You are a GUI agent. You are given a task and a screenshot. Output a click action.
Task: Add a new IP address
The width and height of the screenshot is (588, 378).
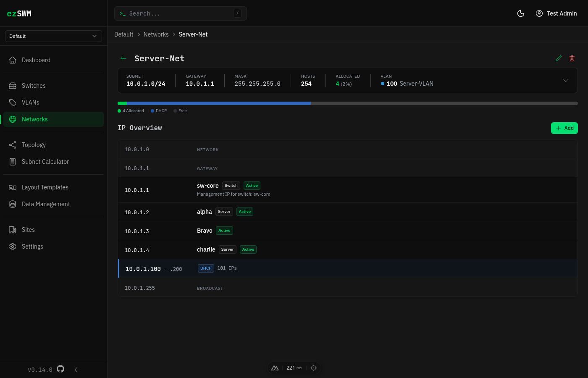[x=564, y=128]
